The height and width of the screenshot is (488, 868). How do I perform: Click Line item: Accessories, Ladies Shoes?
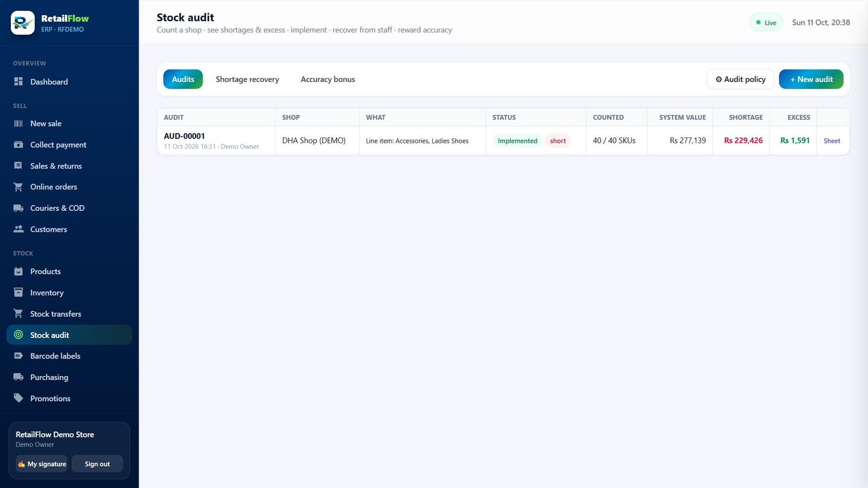[417, 141]
